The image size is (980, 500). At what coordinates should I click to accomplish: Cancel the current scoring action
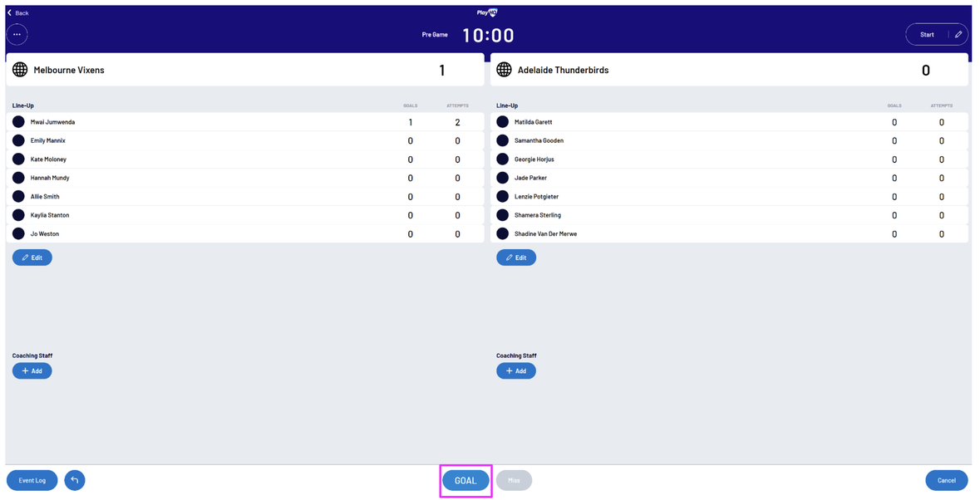click(946, 480)
